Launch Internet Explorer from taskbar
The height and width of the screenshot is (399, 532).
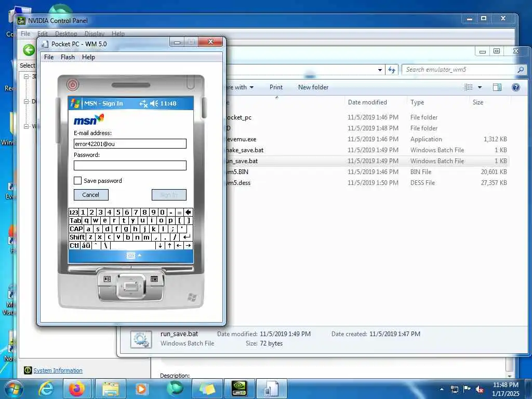(x=46, y=389)
